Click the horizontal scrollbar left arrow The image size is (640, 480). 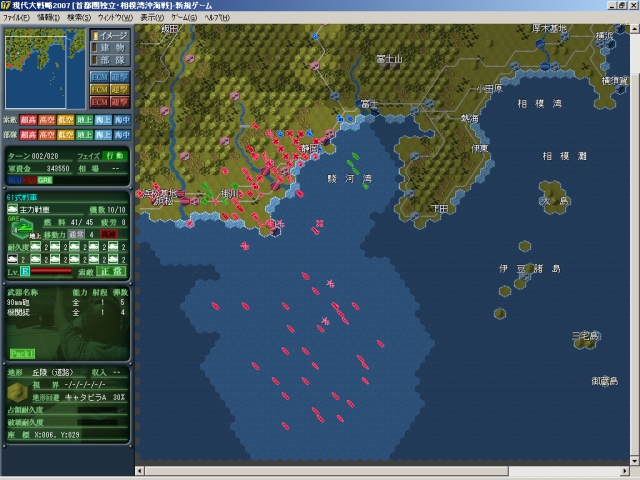(139, 471)
